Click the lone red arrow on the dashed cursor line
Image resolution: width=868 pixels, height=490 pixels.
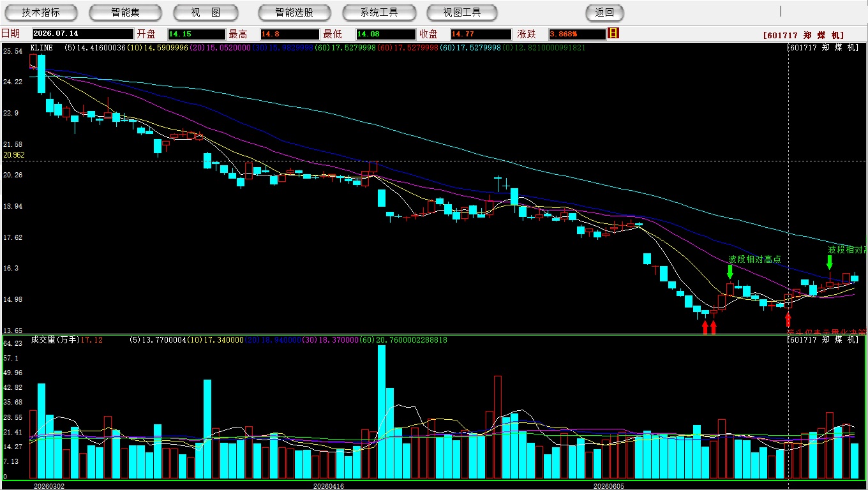pos(788,320)
